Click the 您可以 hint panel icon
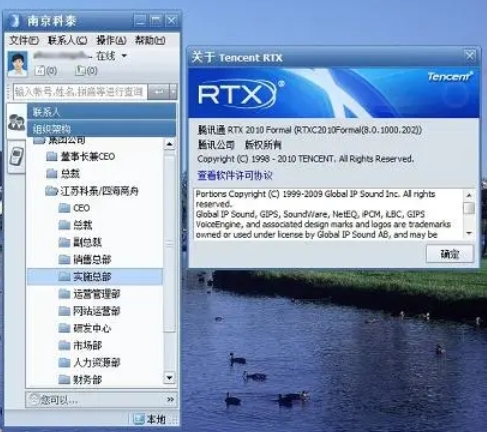Viewport: 487px width, 432px height. [x=35, y=399]
